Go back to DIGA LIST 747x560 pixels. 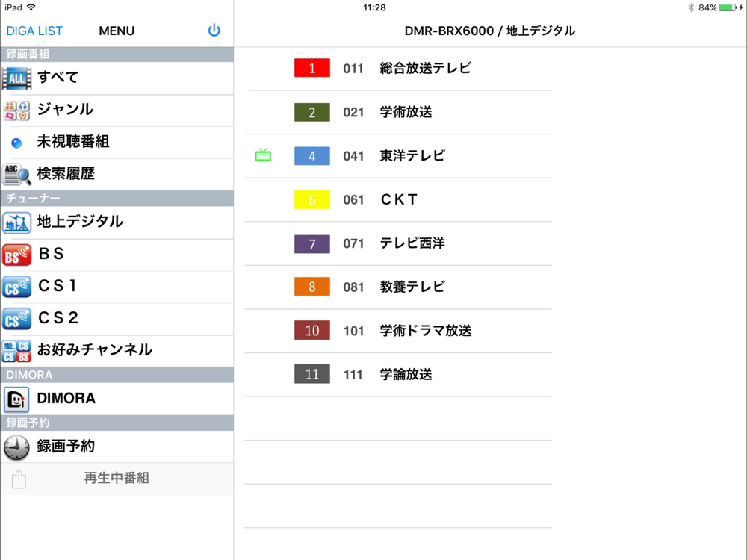(34, 31)
